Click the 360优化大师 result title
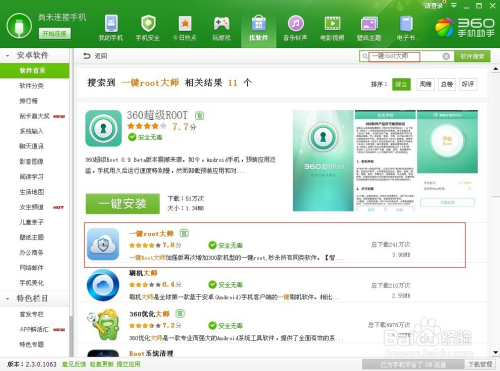 tap(149, 314)
